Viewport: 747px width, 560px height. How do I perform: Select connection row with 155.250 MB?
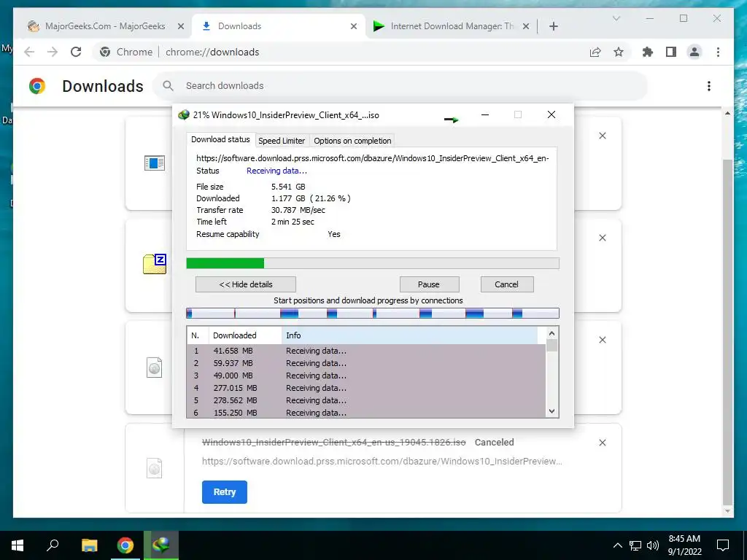(x=366, y=413)
